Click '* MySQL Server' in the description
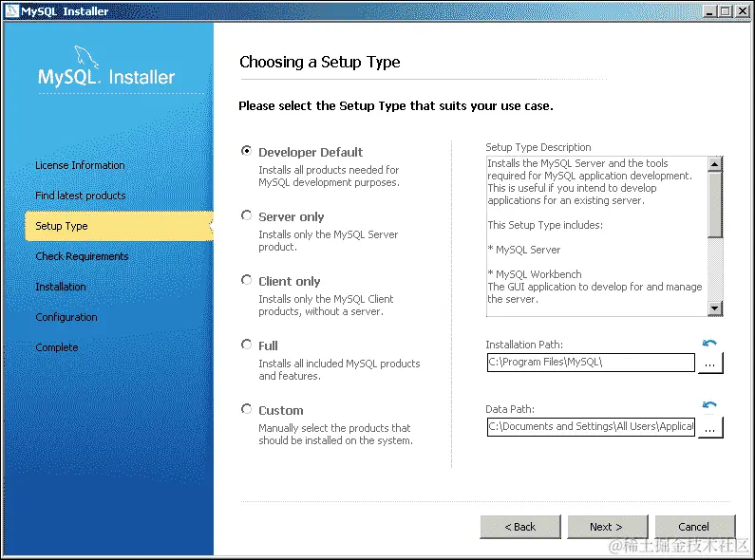 coord(524,250)
